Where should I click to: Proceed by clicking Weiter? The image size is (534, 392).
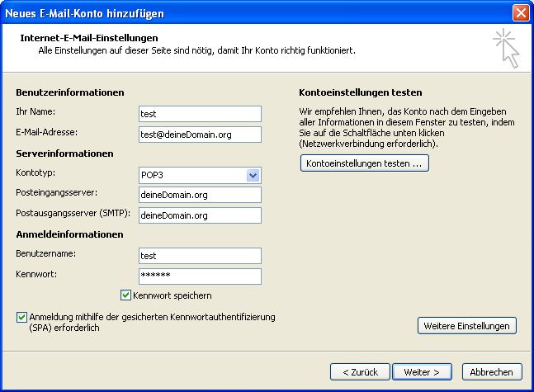pyautogui.click(x=422, y=372)
